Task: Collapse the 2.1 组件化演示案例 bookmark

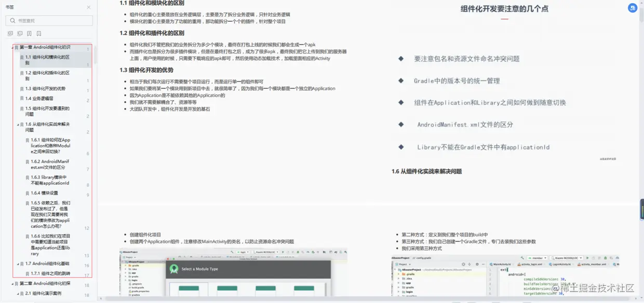Action: point(18,294)
